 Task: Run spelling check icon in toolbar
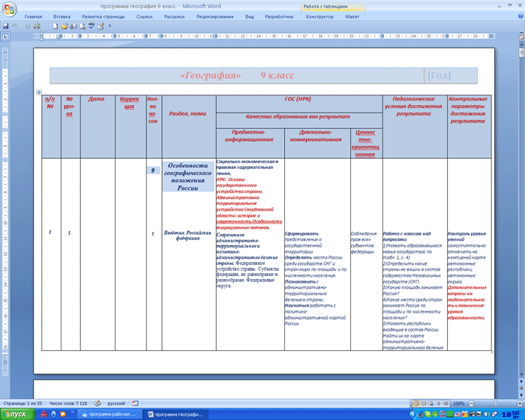(91, 25)
